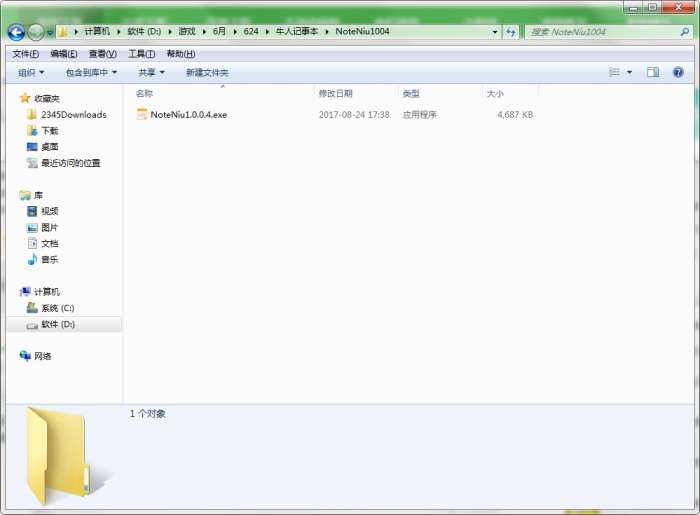The height and width of the screenshot is (515, 700).
Task: Select 软件 (D:) in the address path
Action: tap(144, 31)
